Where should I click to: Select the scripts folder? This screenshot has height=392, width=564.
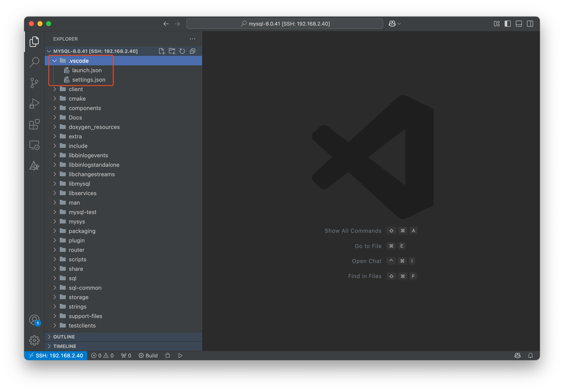(x=123, y=259)
